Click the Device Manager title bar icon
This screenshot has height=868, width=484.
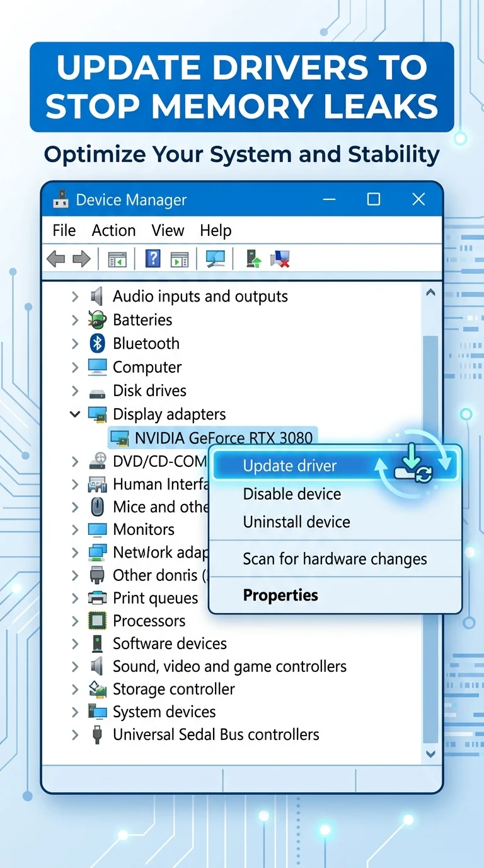pos(60,200)
